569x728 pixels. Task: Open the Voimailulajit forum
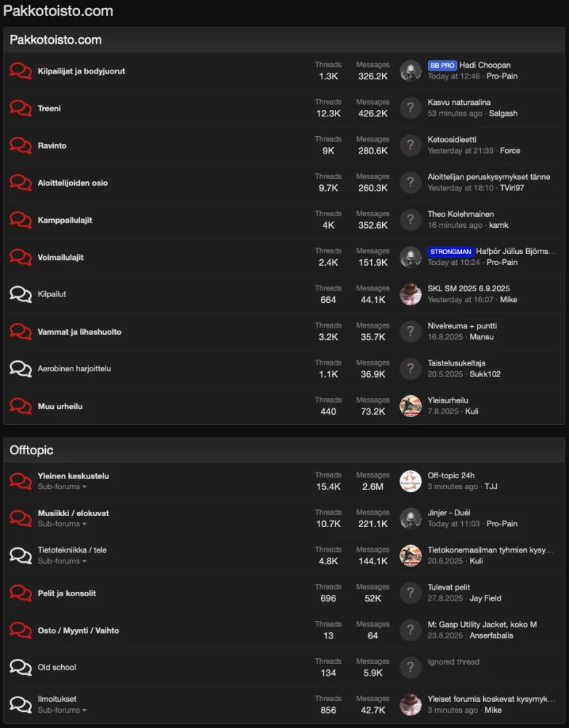point(60,257)
